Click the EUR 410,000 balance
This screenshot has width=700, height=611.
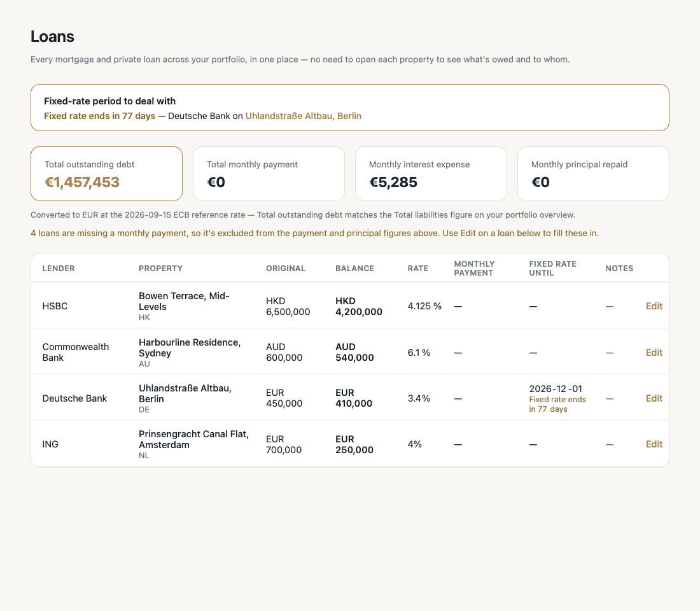tap(354, 398)
